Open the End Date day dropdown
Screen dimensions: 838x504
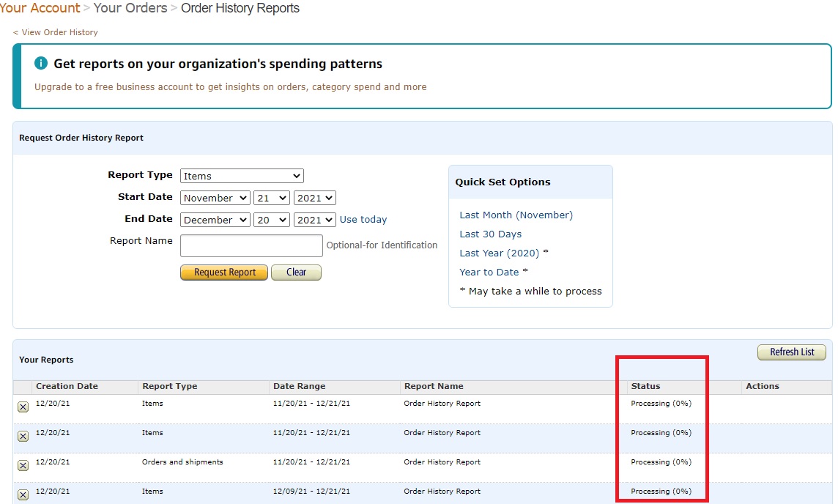click(272, 220)
